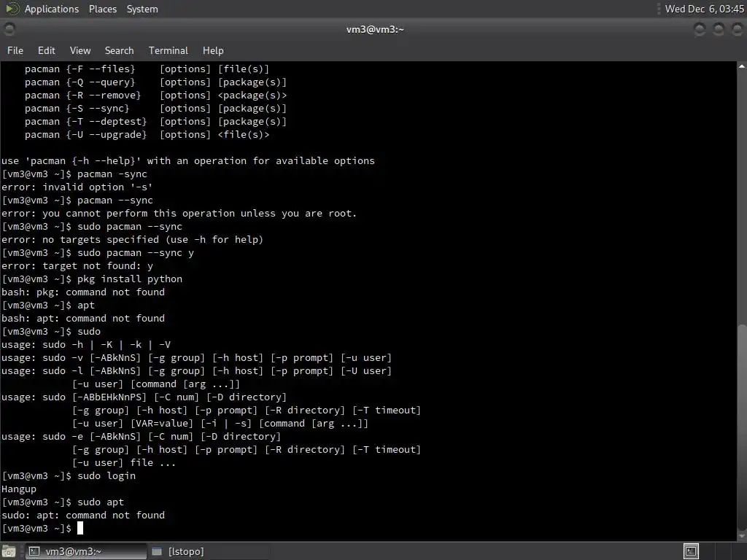Click the lstopo window icon in taskbar
The image size is (747, 560).
[x=156, y=551]
